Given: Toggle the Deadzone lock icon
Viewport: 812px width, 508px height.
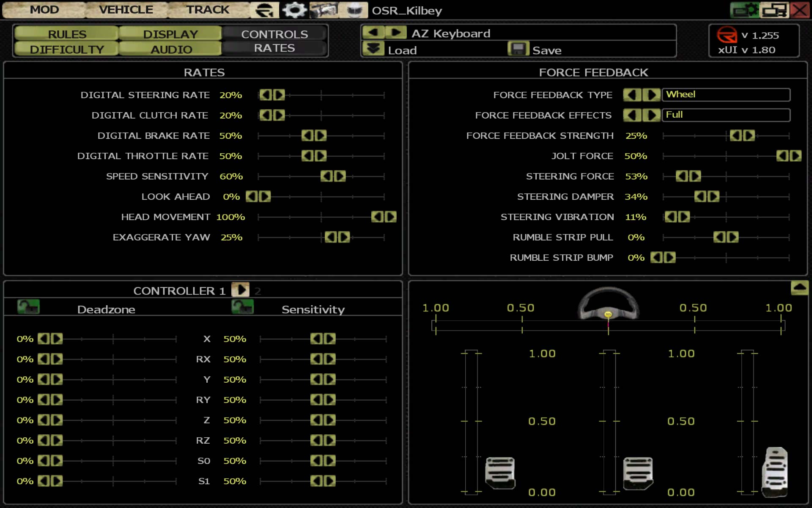Looking at the screenshot, I should (x=28, y=307).
